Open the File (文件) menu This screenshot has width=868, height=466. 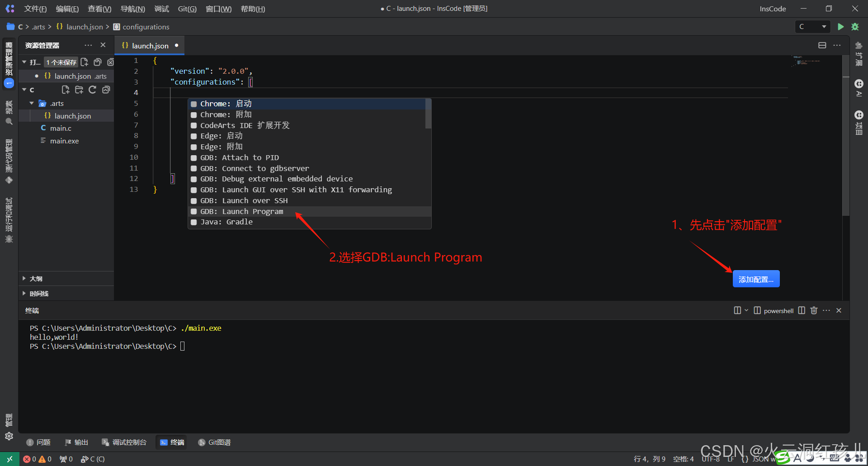(x=35, y=9)
